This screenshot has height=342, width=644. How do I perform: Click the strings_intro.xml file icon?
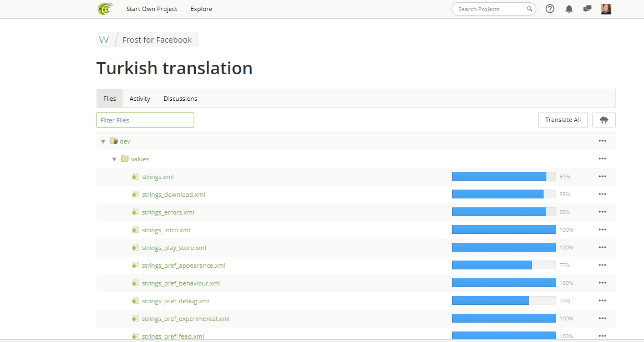[x=135, y=230]
